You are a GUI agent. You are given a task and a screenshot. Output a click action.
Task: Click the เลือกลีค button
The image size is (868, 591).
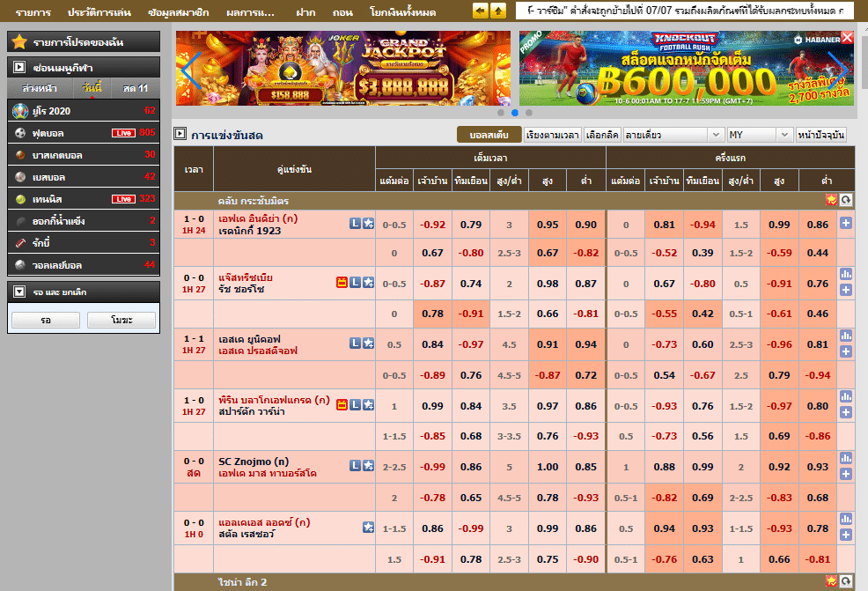(602, 135)
